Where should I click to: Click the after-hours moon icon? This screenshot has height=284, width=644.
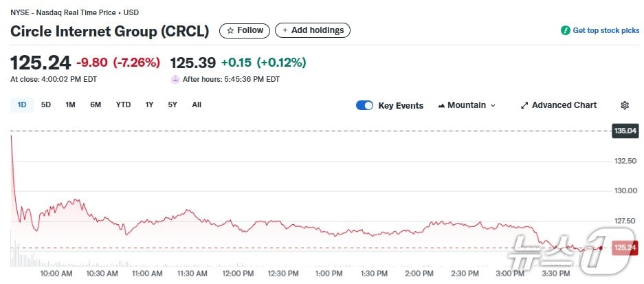click(x=175, y=79)
